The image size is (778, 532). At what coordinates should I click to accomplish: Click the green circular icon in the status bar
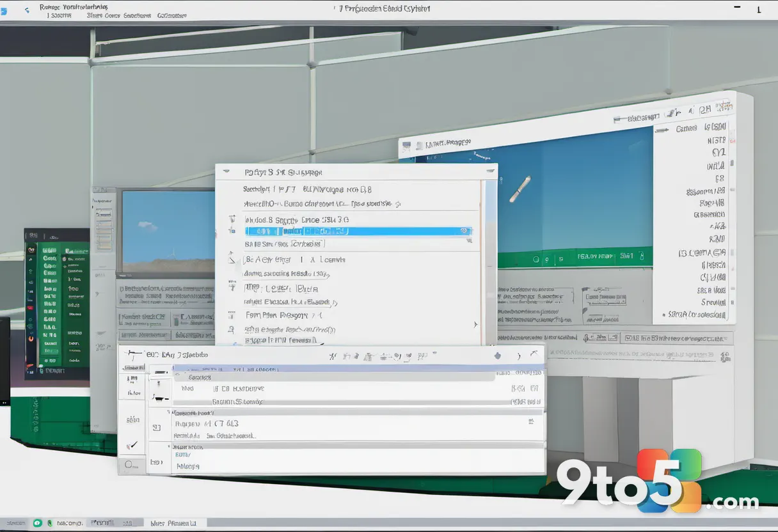(38, 523)
